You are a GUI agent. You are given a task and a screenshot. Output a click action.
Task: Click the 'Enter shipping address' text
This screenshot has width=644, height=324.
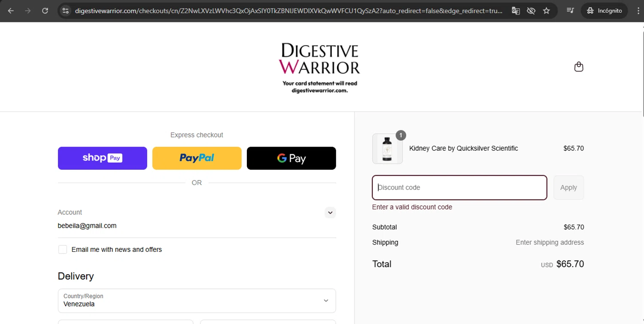(x=550, y=242)
